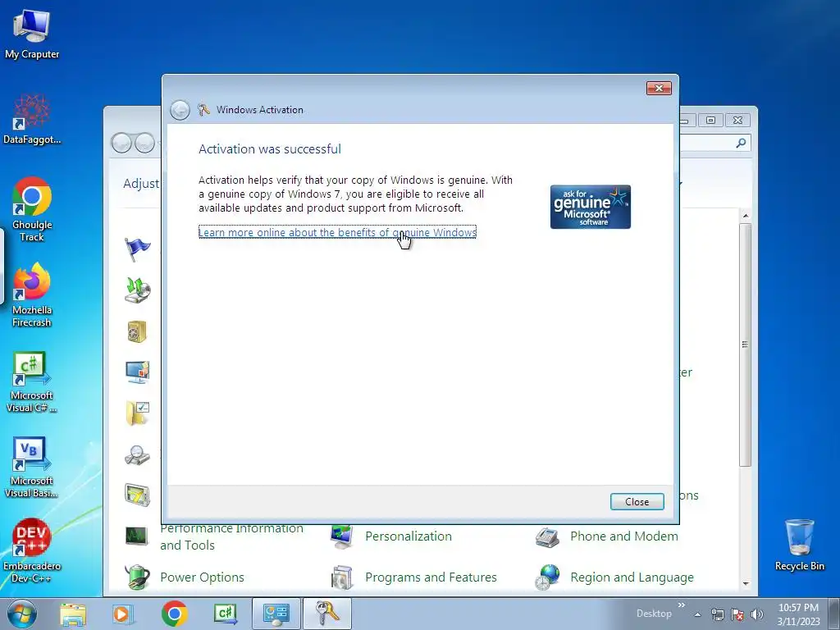Show hidden tray icons arrow

click(697, 614)
